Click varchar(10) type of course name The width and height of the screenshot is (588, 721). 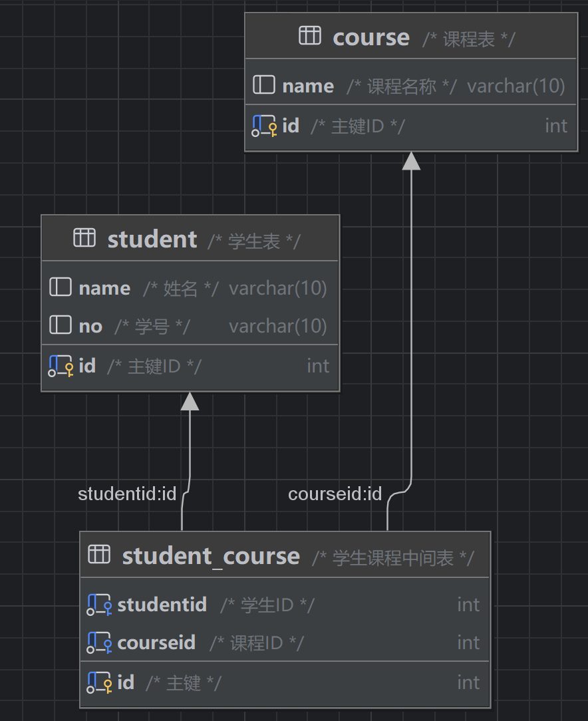516,86
